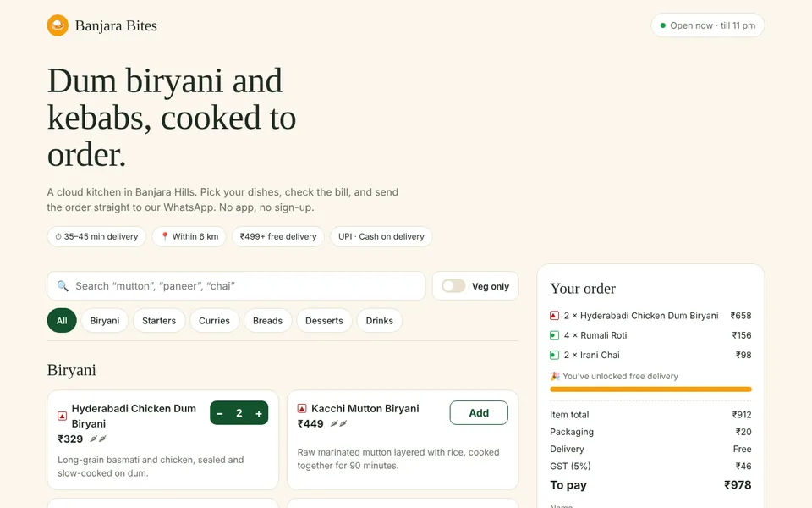Image resolution: width=812 pixels, height=508 pixels.
Task: Click the search magnifier icon
Action: tap(63, 286)
